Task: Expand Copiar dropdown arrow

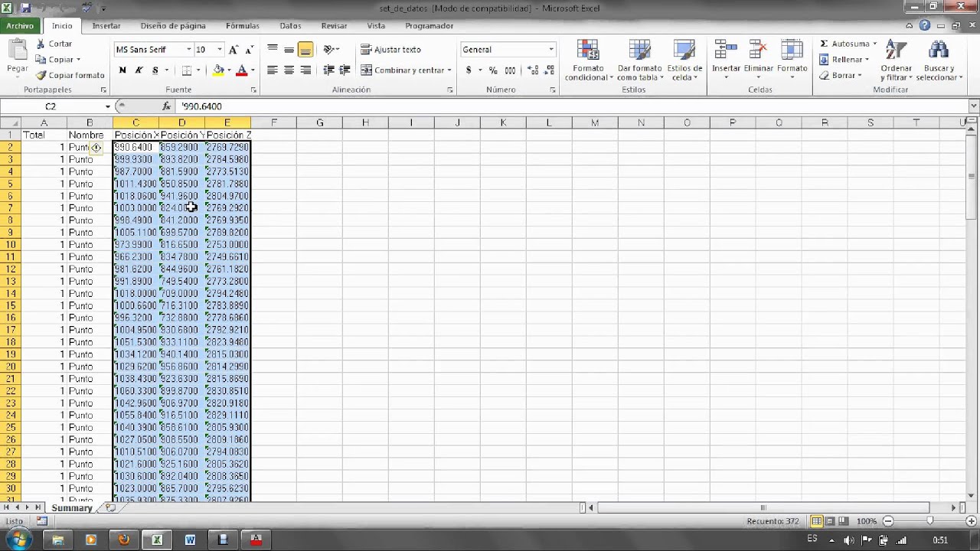Action: coord(78,60)
